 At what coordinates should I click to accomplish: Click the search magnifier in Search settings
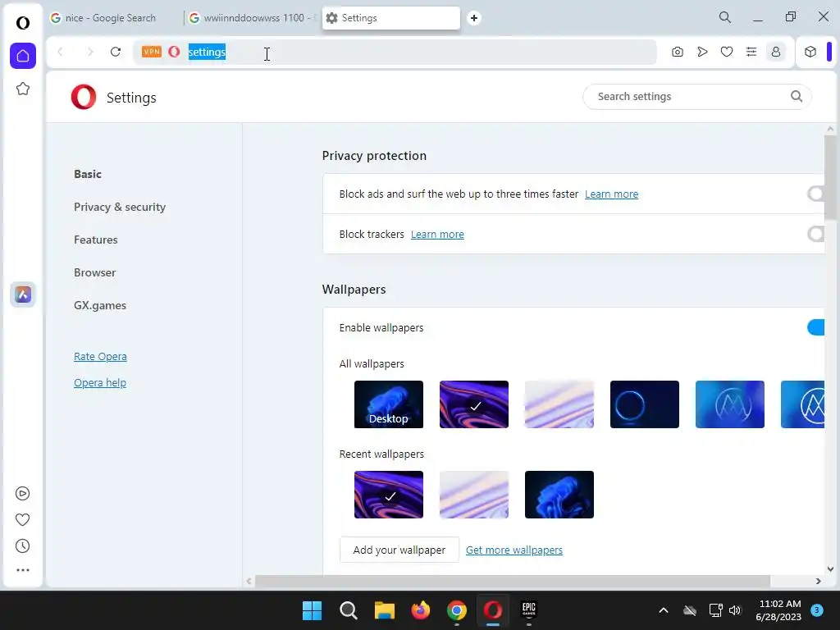797,97
